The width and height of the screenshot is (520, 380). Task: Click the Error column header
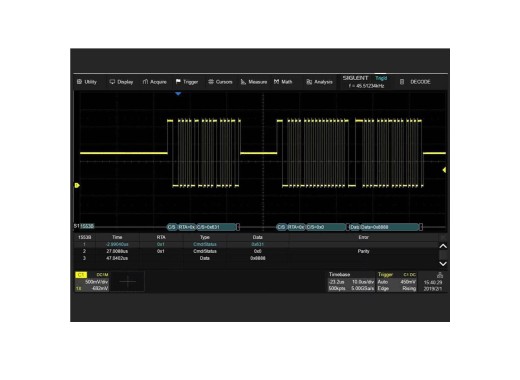364,237
